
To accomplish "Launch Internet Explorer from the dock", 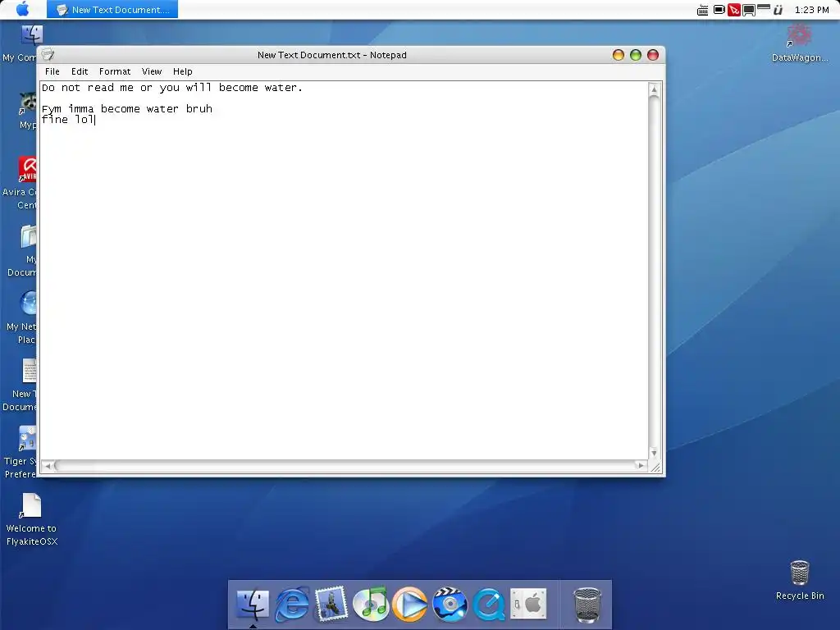I will click(x=292, y=605).
